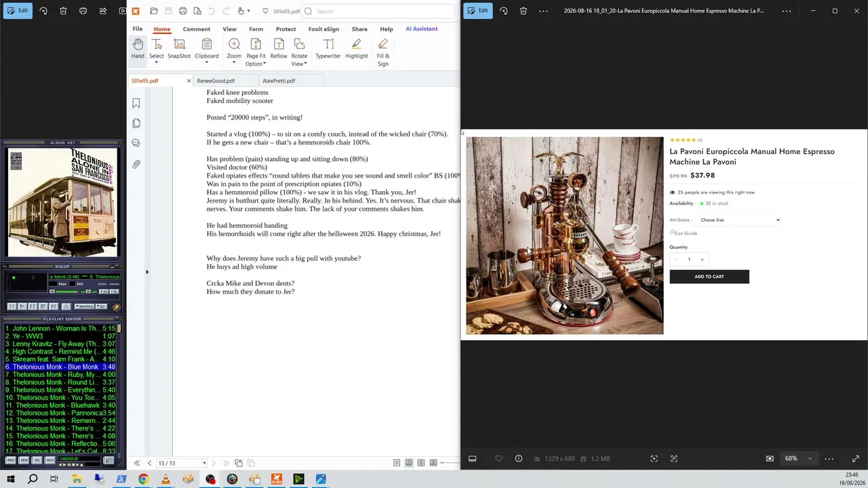Go to the first page in Foxit
The width and height of the screenshot is (868, 488).
click(137, 463)
